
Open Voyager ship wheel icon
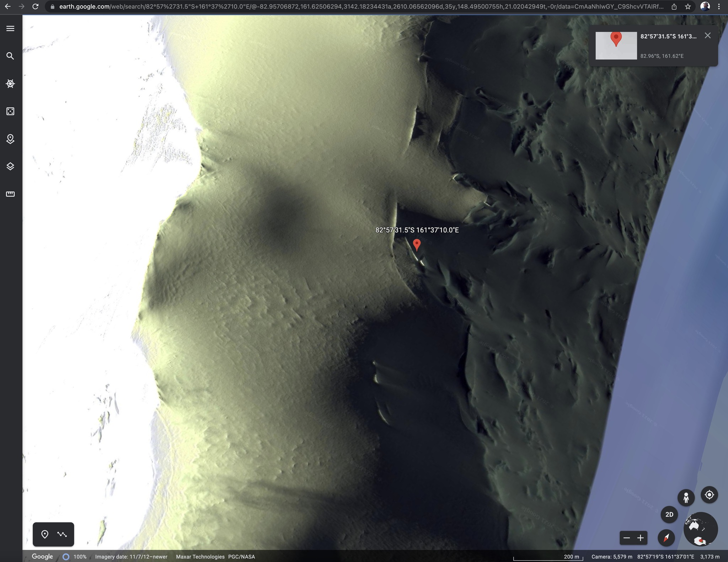tap(10, 84)
